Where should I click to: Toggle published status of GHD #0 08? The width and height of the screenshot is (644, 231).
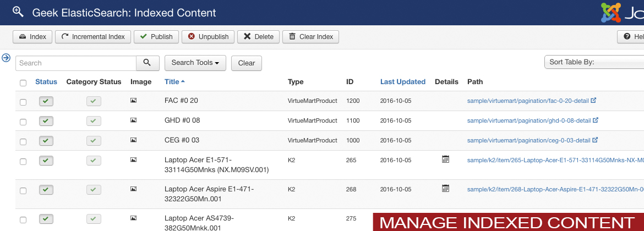46,120
